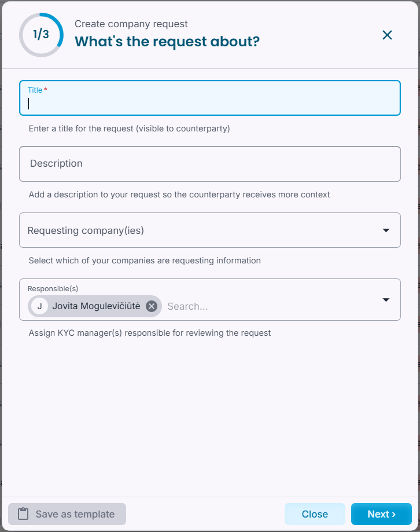This screenshot has width=420, height=532.
Task: Go to the next step with Next
Action: click(381, 513)
